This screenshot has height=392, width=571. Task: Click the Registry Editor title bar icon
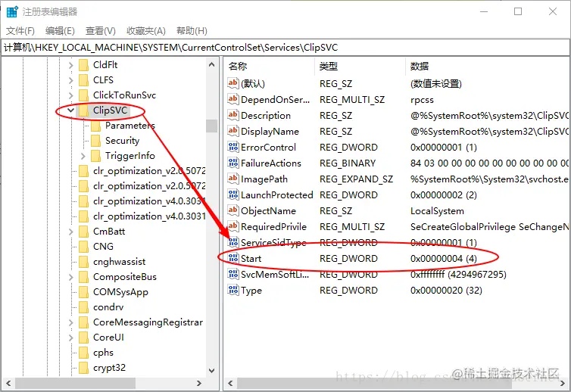coord(12,11)
